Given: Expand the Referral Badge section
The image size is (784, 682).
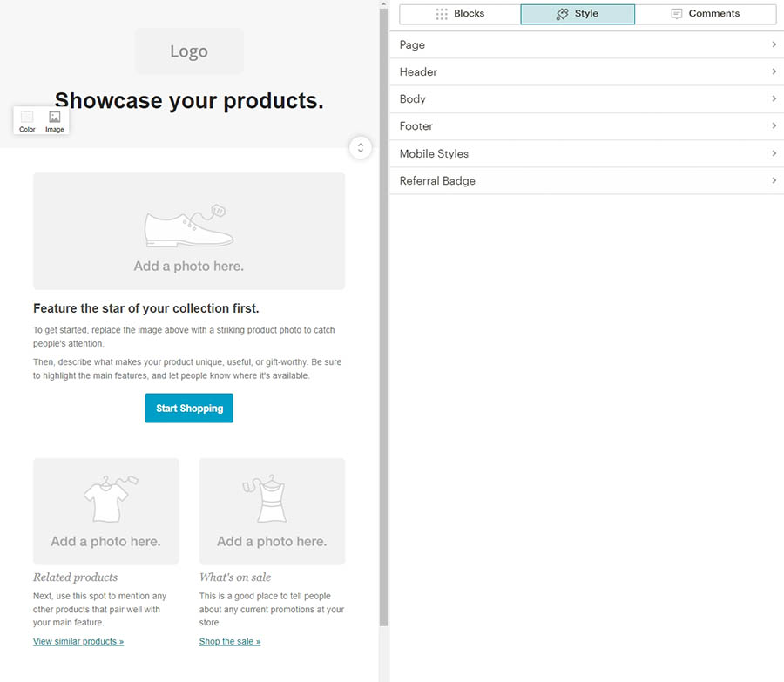Looking at the screenshot, I should coord(588,180).
